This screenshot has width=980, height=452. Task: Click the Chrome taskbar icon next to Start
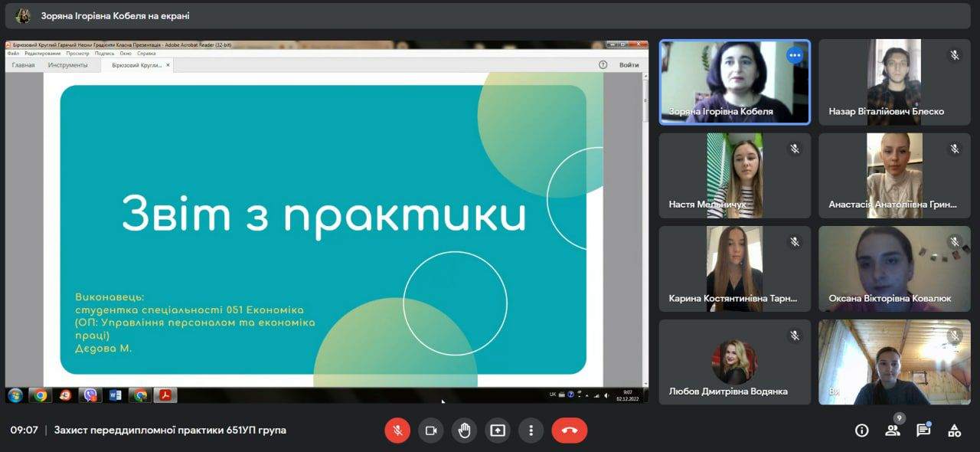point(40,395)
